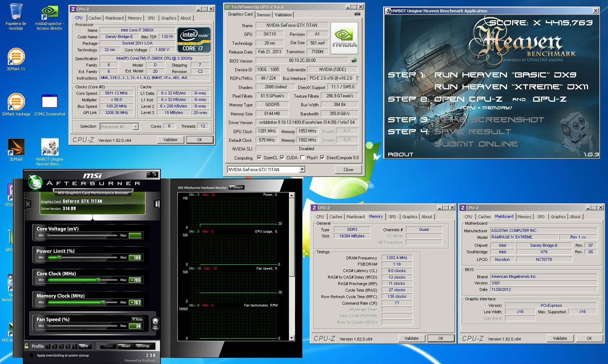Click the Afterburner Save profile button
Screen dimensions: 608x364
click(x=84, y=346)
